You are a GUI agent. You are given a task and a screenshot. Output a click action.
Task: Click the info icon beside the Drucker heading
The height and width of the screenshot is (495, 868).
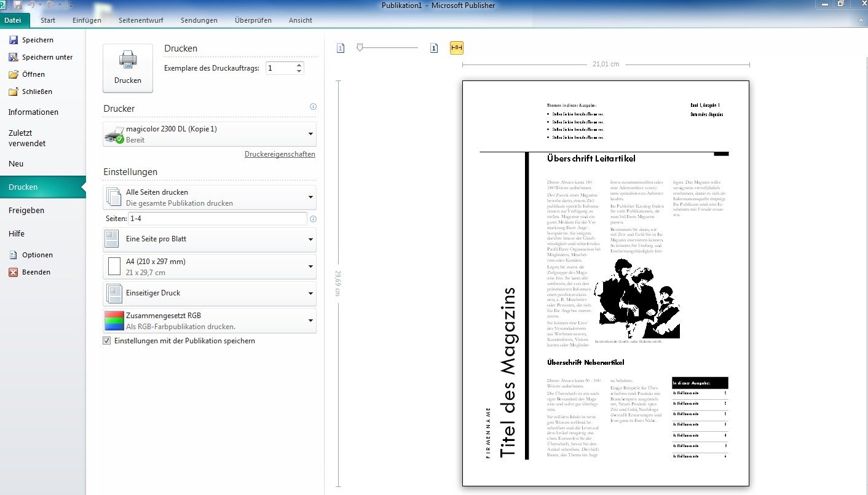313,107
